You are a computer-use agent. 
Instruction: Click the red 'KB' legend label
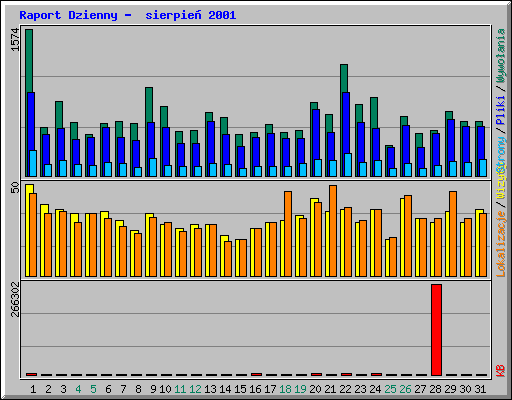[501, 371]
